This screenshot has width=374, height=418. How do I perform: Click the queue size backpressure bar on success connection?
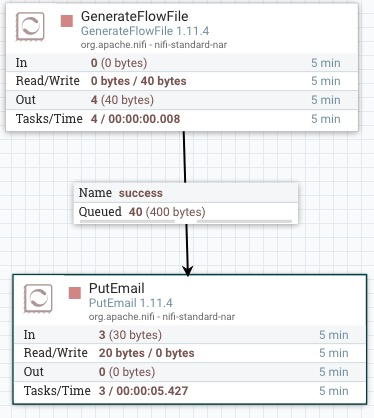tap(244, 221)
